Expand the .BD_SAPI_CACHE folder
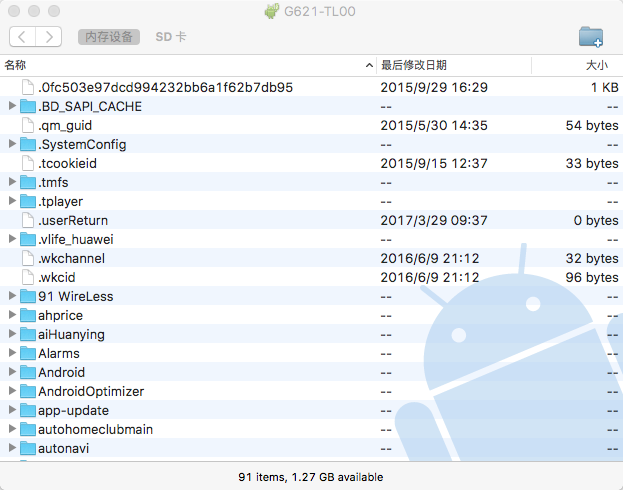Viewport: 623px width, 490px height. pos(12,106)
